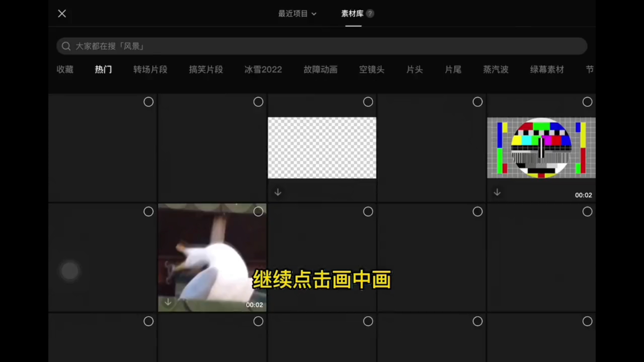Image resolution: width=644 pixels, height=362 pixels.
Task: Tick the selection circle of the second top-row cell
Action: 258,102
